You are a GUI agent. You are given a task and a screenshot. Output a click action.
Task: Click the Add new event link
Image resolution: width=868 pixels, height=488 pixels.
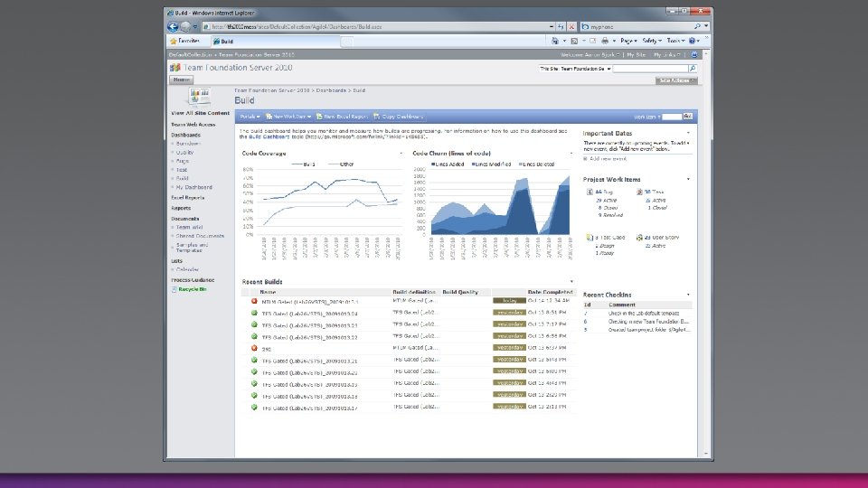(x=608, y=159)
